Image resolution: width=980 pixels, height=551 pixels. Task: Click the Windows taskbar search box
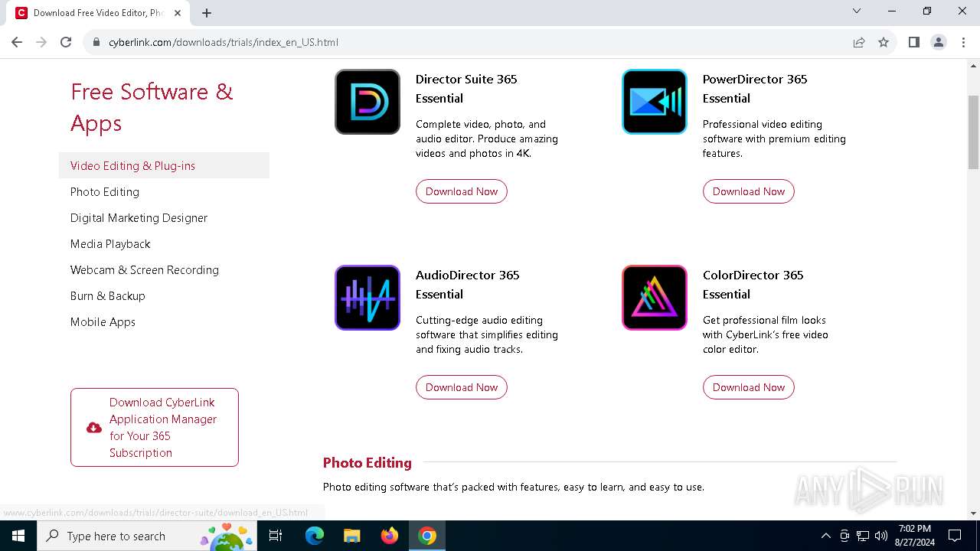pyautogui.click(x=148, y=536)
